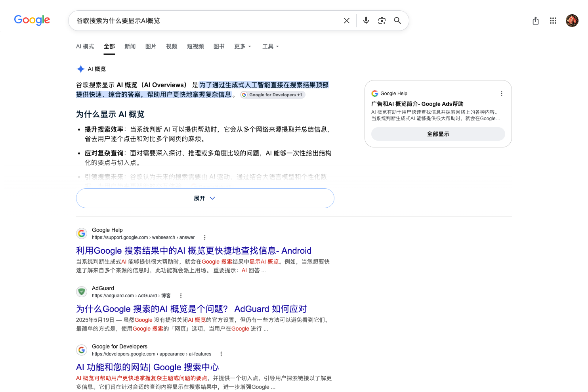Clear the search query with the X icon
588x392 pixels.
(x=347, y=21)
